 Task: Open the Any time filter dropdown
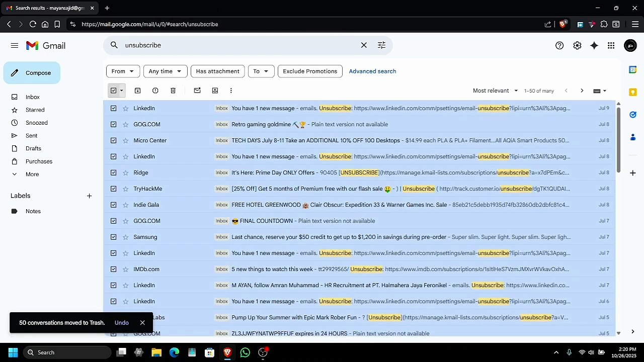[x=166, y=71]
